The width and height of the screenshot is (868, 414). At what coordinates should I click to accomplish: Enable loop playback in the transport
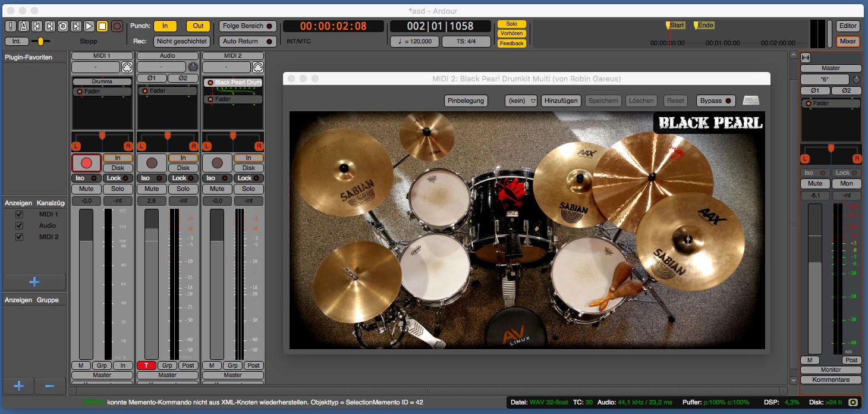(x=62, y=26)
